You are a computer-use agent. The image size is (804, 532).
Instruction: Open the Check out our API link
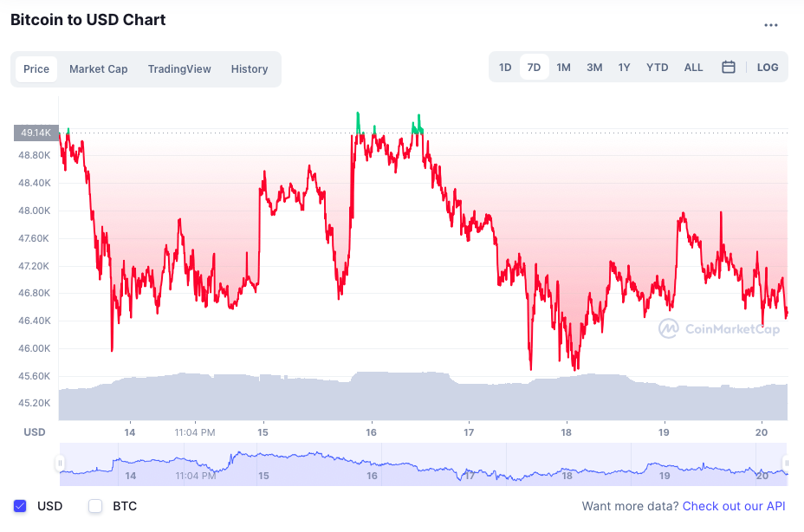734,506
